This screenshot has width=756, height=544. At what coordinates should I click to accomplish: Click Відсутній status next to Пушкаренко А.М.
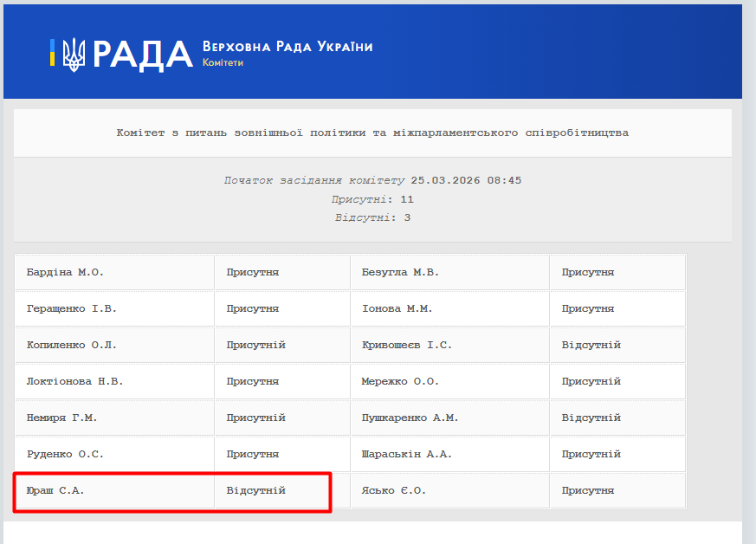[617, 418]
